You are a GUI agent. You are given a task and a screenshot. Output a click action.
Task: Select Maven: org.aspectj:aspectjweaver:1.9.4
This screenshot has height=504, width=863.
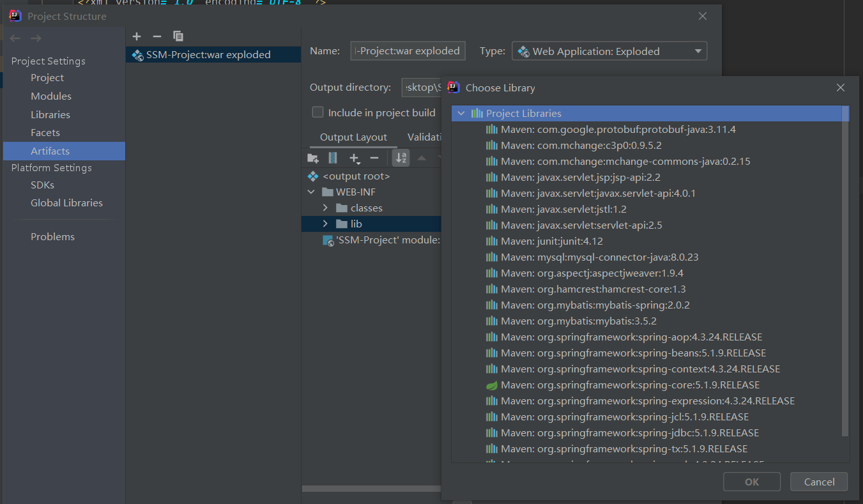coord(592,273)
